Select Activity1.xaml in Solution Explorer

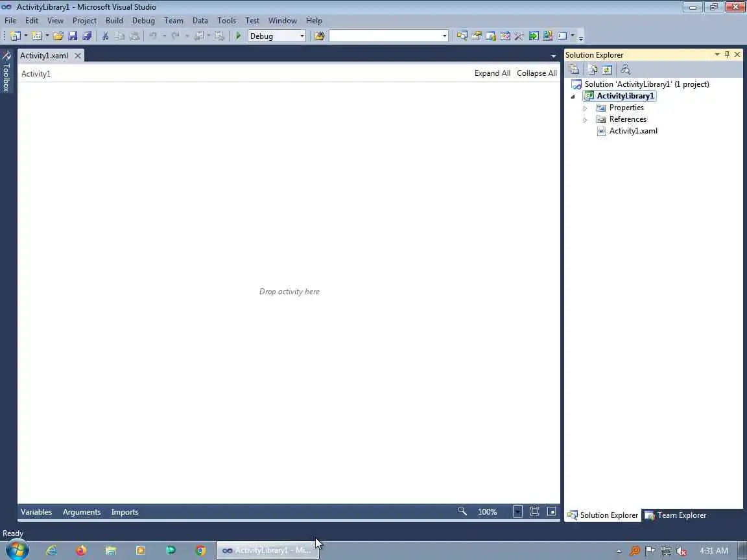coord(633,131)
